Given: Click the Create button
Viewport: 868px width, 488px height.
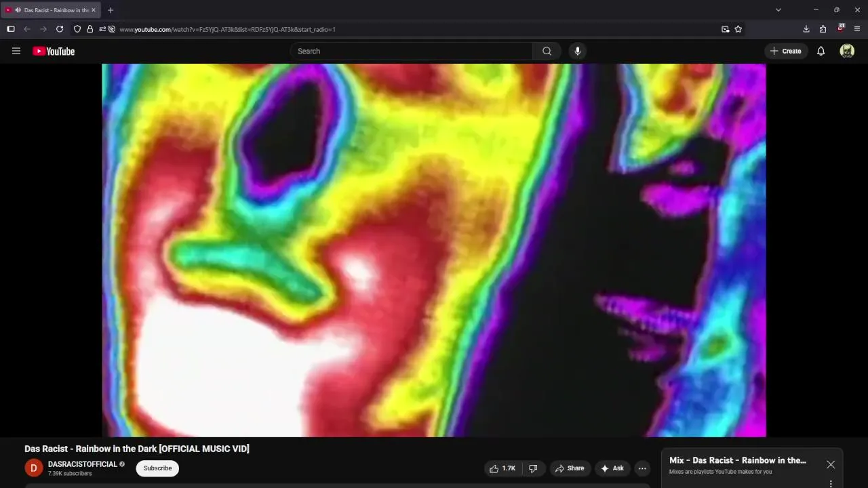Looking at the screenshot, I should click(787, 51).
